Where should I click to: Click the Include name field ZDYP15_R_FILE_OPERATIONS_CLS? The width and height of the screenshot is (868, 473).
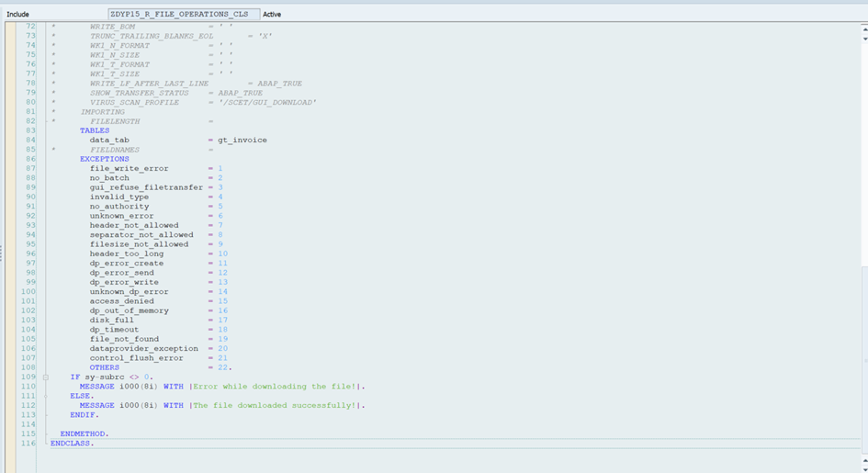pos(182,14)
